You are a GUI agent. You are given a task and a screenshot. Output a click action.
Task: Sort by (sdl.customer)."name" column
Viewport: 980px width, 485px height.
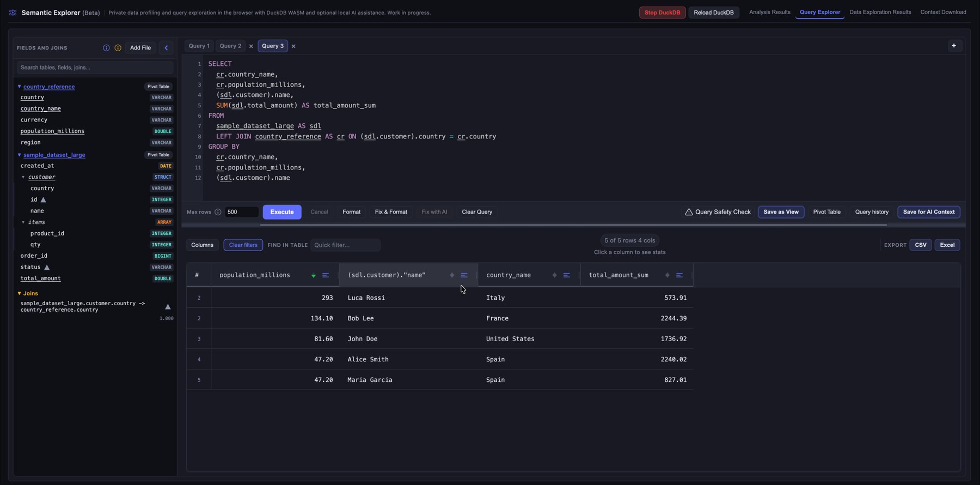452,275
